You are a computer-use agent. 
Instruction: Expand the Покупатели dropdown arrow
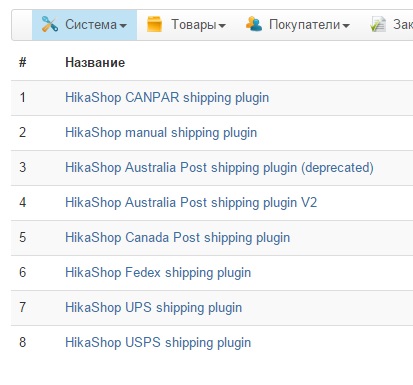point(346,26)
